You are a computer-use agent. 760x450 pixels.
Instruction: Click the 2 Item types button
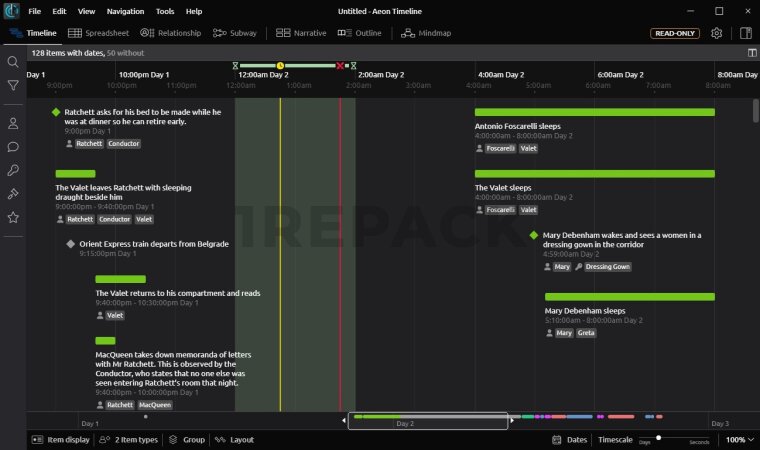coord(129,440)
